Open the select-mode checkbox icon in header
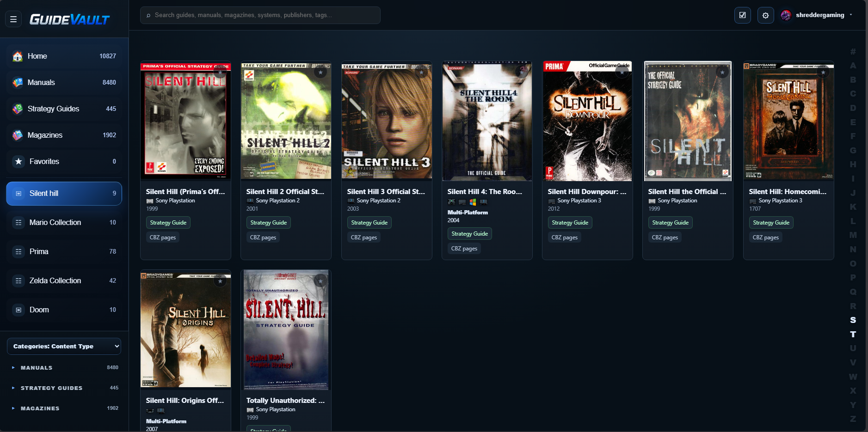868x432 pixels. coord(742,15)
